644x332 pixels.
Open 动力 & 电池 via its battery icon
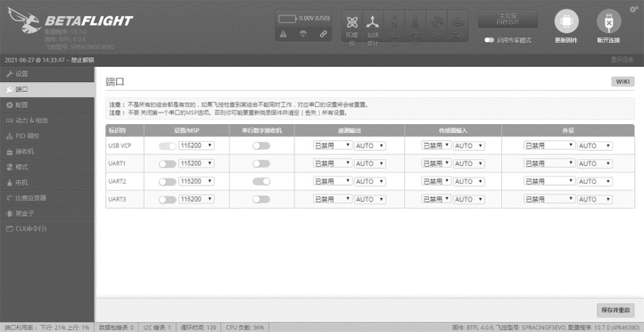[x=10, y=120]
